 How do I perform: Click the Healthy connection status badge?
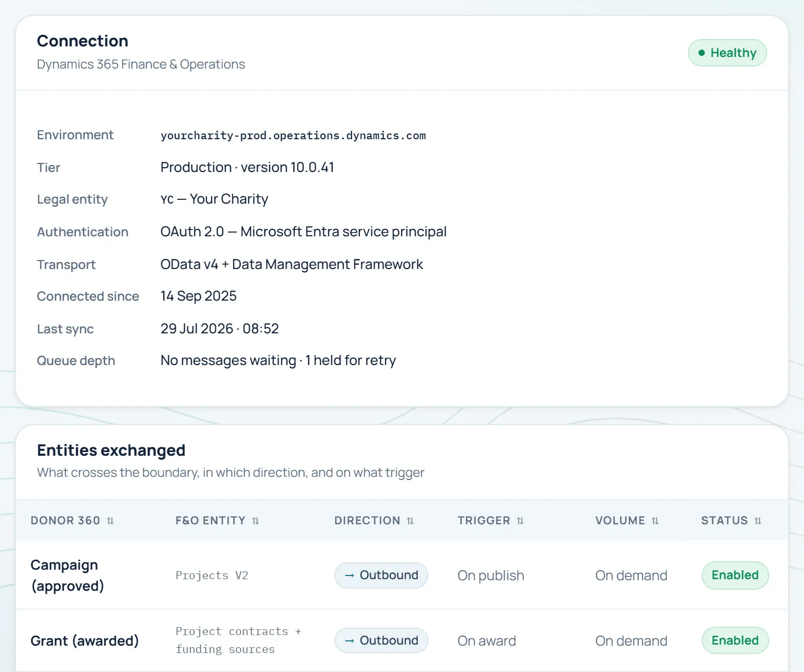(727, 53)
